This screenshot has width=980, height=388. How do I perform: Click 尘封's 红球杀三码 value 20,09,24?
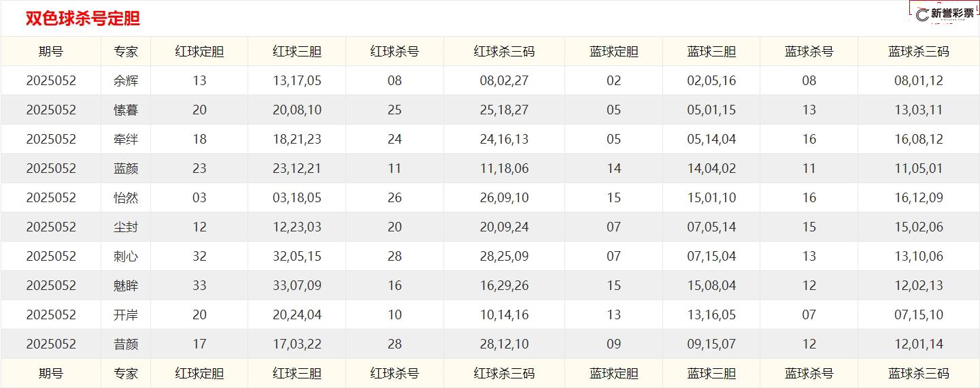click(504, 227)
